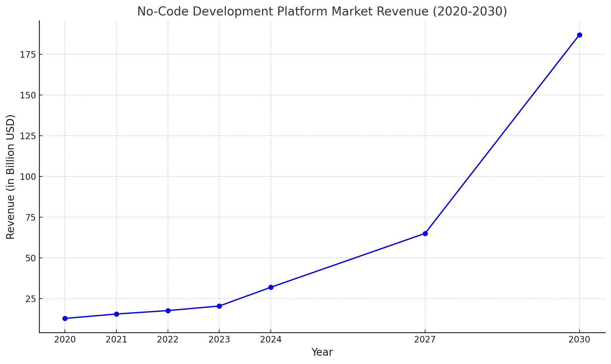Select the 2027 data point marker
Screen dimensions: 611x364
click(x=425, y=234)
